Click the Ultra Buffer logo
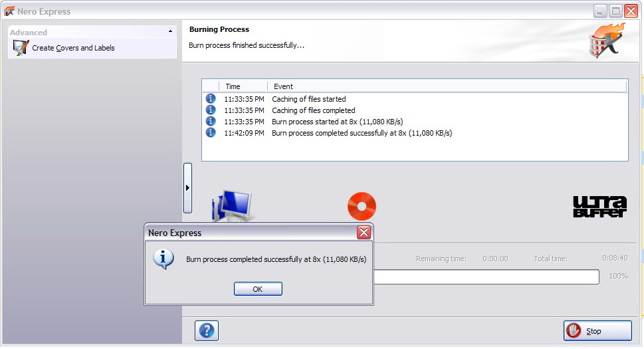The image size is (644, 349). (x=599, y=207)
